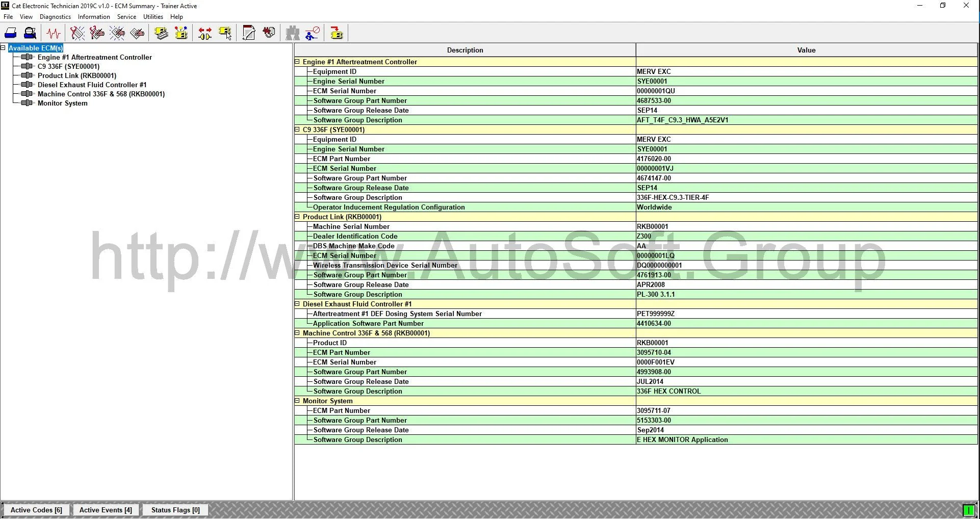Click the notepad with wrench icon

(249, 34)
